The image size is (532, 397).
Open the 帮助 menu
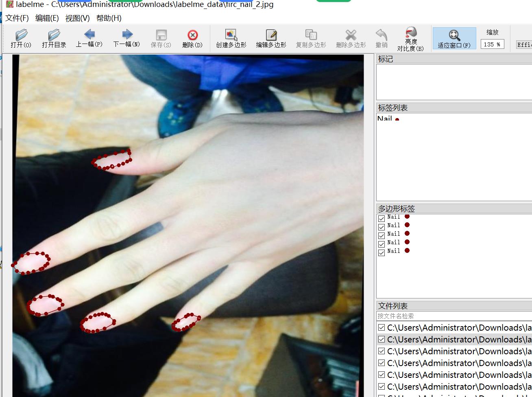tap(109, 18)
